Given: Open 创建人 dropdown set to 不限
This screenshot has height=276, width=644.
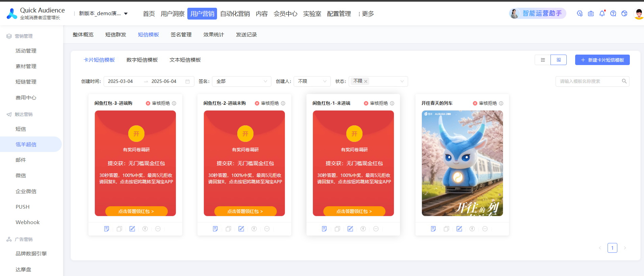Looking at the screenshot, I should 312,81.
